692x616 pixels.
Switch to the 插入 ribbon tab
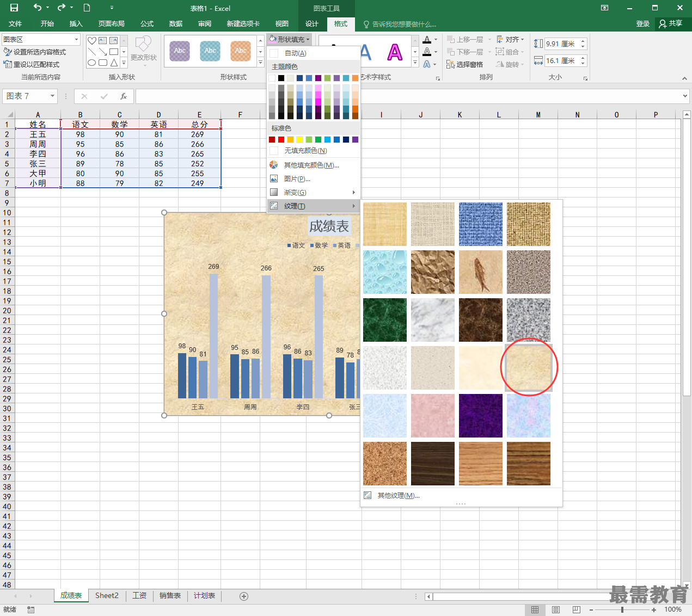pos(76,24)
